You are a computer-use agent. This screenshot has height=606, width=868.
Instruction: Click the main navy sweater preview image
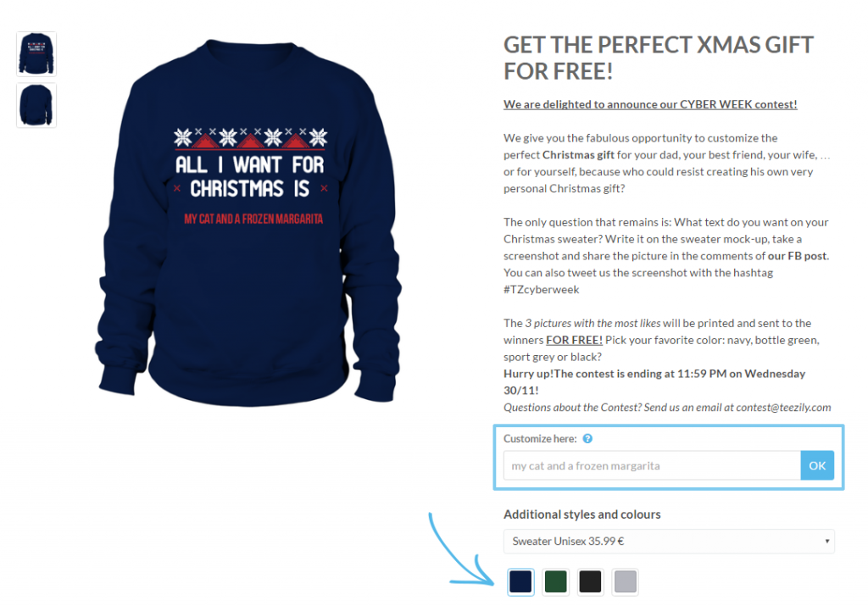tap(248, 222)
